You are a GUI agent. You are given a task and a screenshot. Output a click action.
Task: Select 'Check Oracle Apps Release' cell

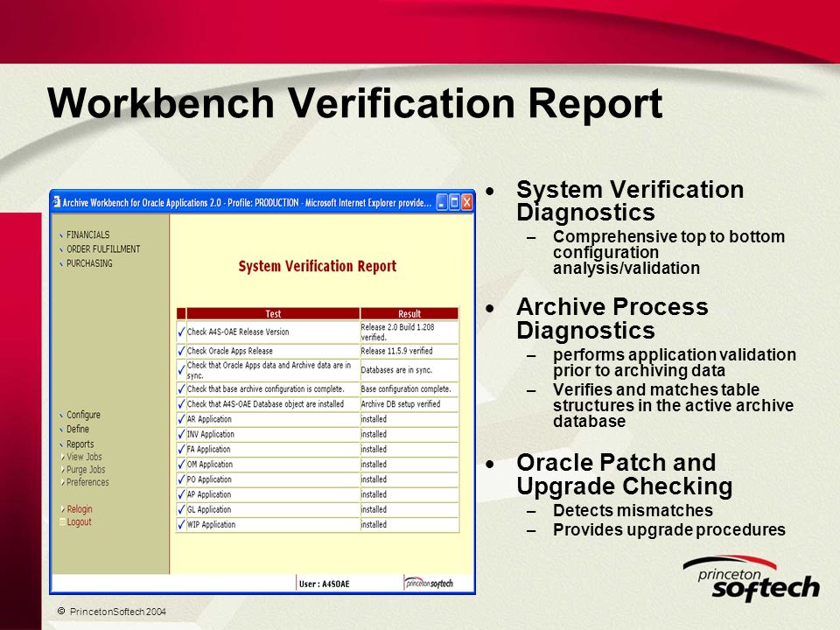pyautogui.click(x=273, y=352)
